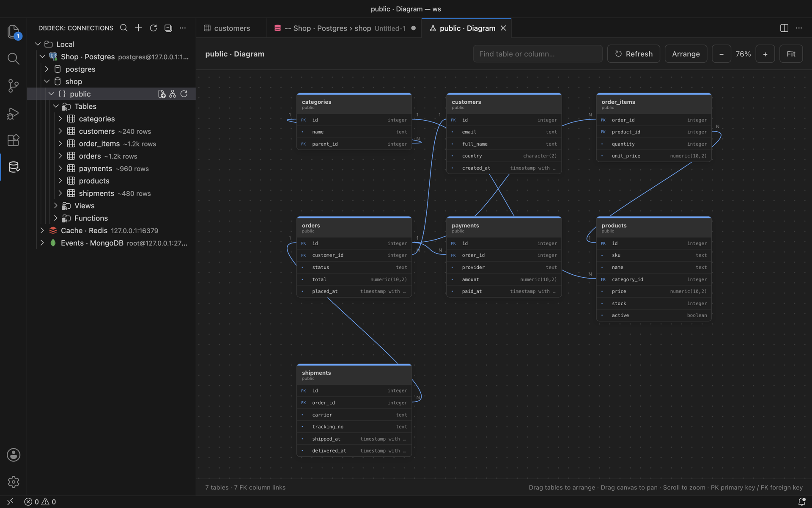Click errors and warnings status indicator
This screenshot has height=508, width=812.
point(40,502)
